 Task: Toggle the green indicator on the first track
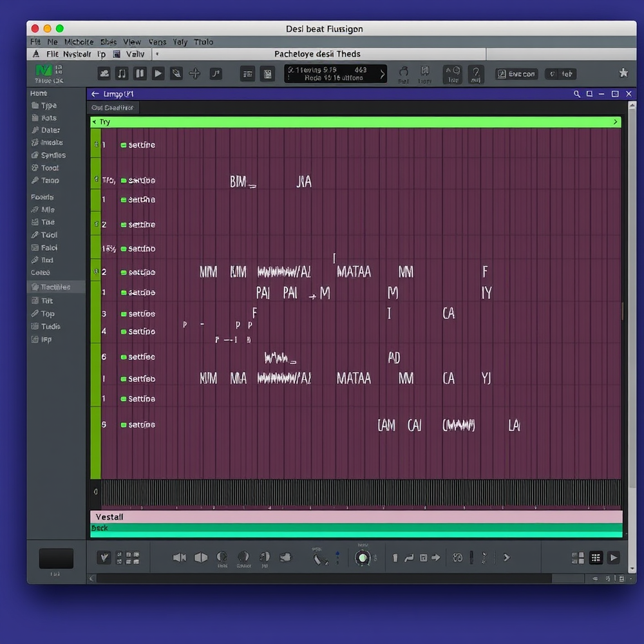[x=124, y=146]
